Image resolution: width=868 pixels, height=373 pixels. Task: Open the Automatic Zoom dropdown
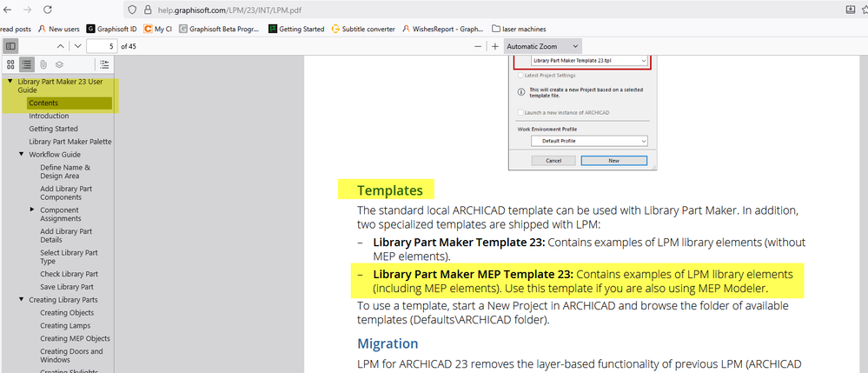pyautogui.click(x=543, y=47)
